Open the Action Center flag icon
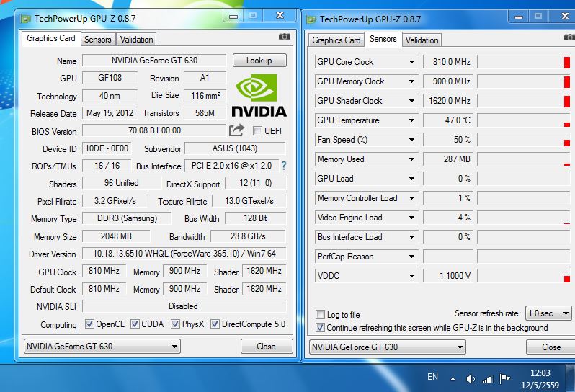575x392 pixels. point(504,378)
